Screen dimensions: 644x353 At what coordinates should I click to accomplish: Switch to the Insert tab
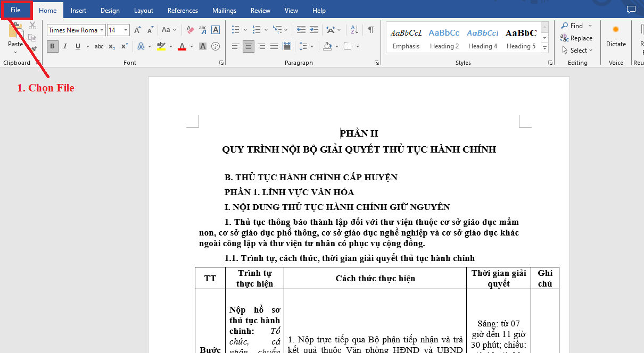coord(79,10)
